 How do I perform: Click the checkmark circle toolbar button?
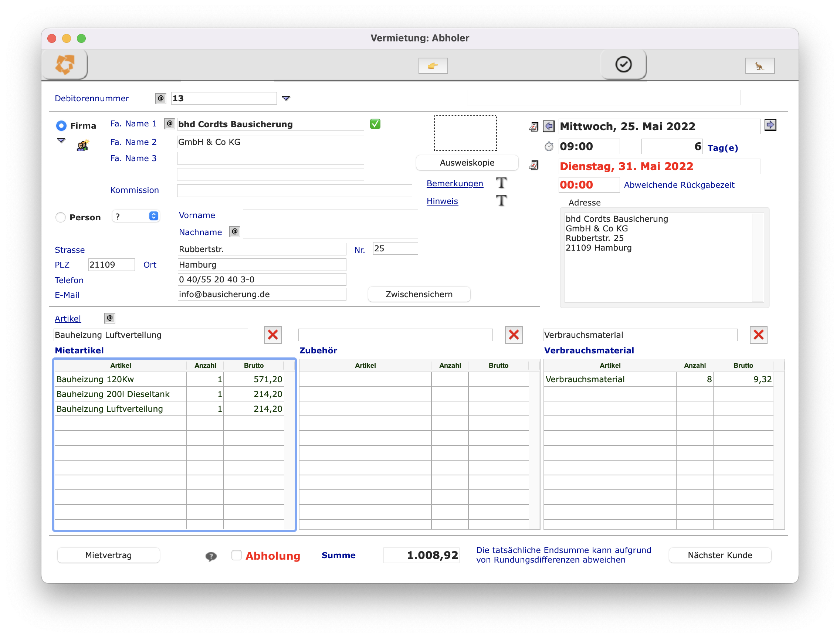tap(623, 64)
